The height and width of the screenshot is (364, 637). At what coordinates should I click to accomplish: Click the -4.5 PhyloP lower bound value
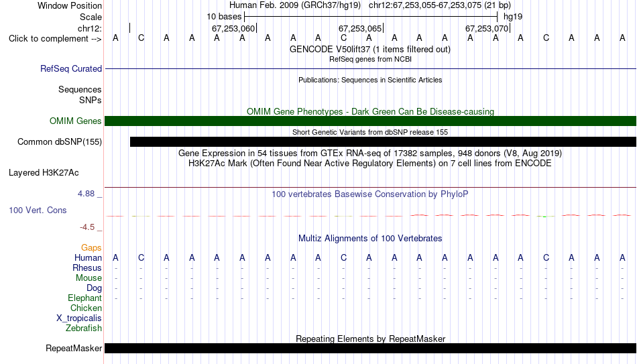[x=87, y=227]
